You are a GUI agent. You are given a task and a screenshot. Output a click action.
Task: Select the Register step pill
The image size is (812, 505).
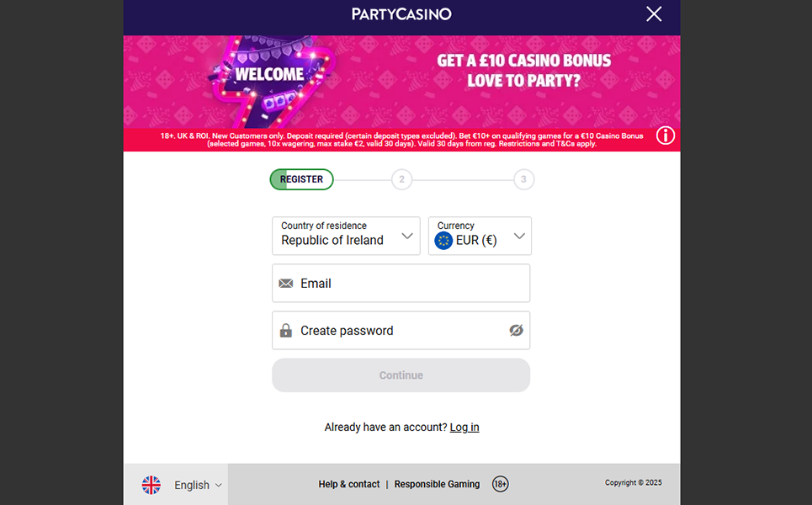tap(300, 178)
